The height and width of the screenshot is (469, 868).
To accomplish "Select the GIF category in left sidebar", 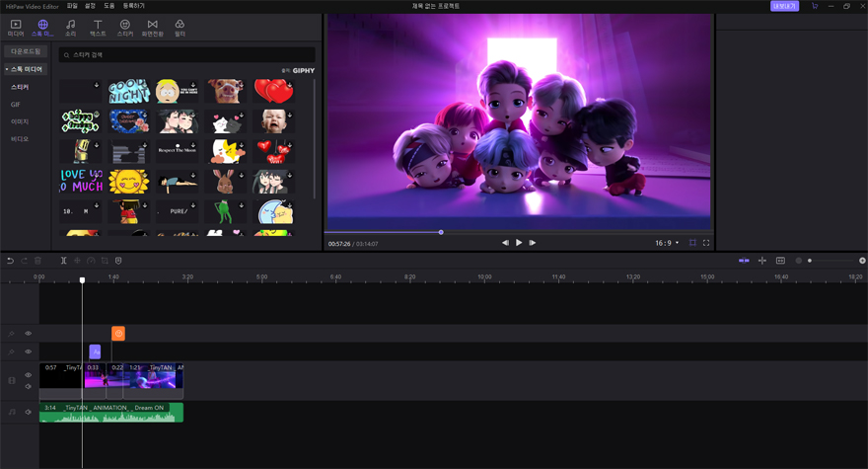I will (x=16, y=105).
